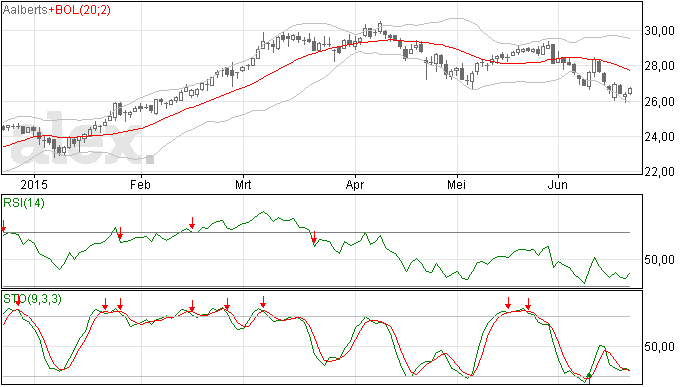690x387 pixels.
Task: Click the 50,00 value in RSI panel
Action: tap(659, 260)
